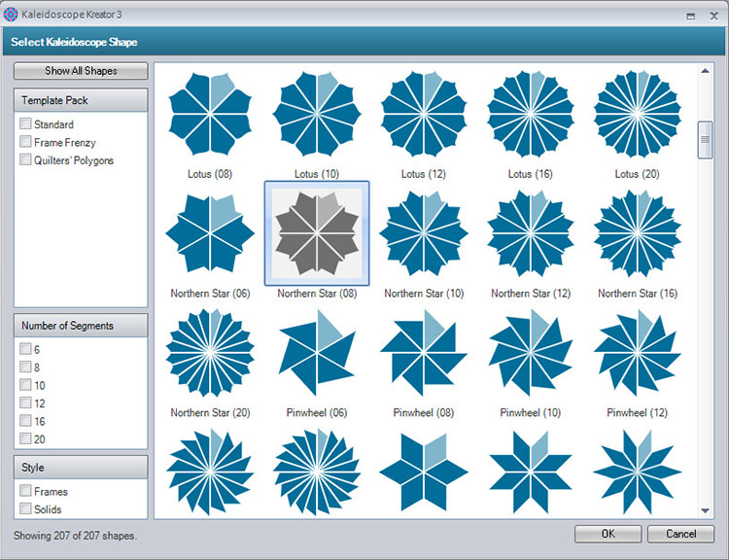729x560 pixels.
Task: Enable the Standard template pack filter
Action: 25,123
